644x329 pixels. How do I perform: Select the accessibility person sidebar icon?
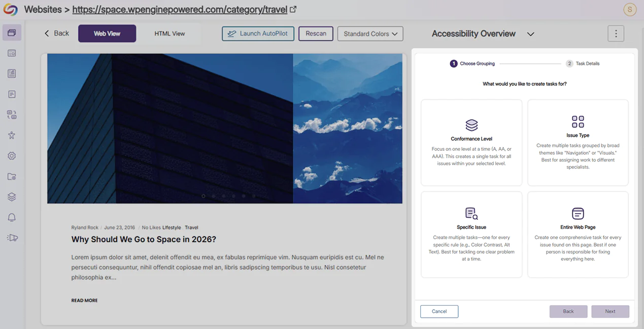(11, 135)
